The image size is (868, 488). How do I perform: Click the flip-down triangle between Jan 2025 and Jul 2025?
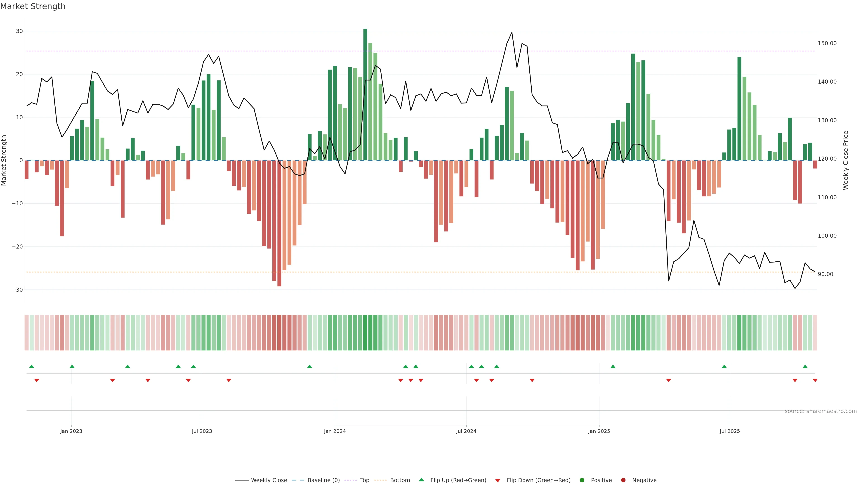point(669,380)
